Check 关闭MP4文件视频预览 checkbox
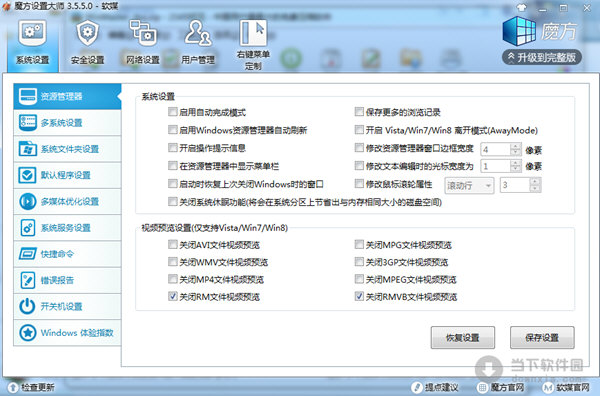The image size is (600, 396). 173,279
